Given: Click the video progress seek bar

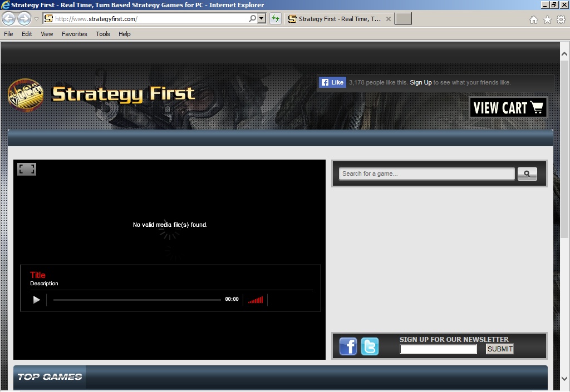Looking at the screenshot, I should [x=137, y=300].
